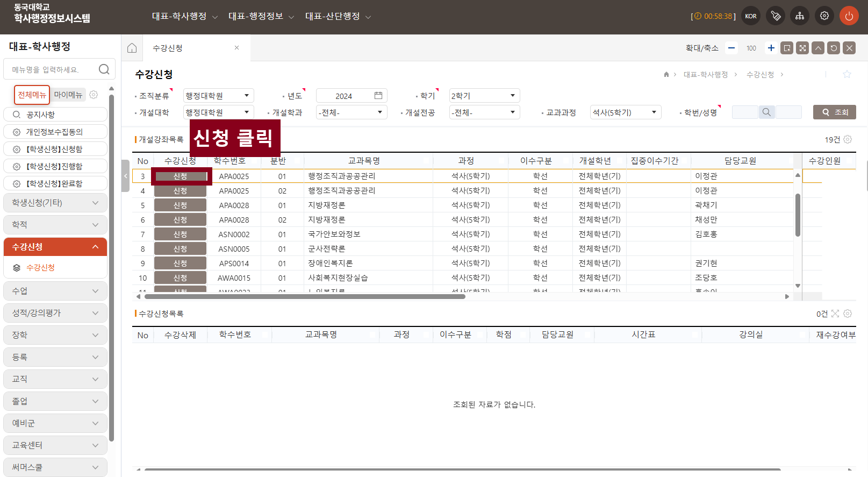Open the settings gear in top bar
The image size is (868, 477).
click(824, 16)
